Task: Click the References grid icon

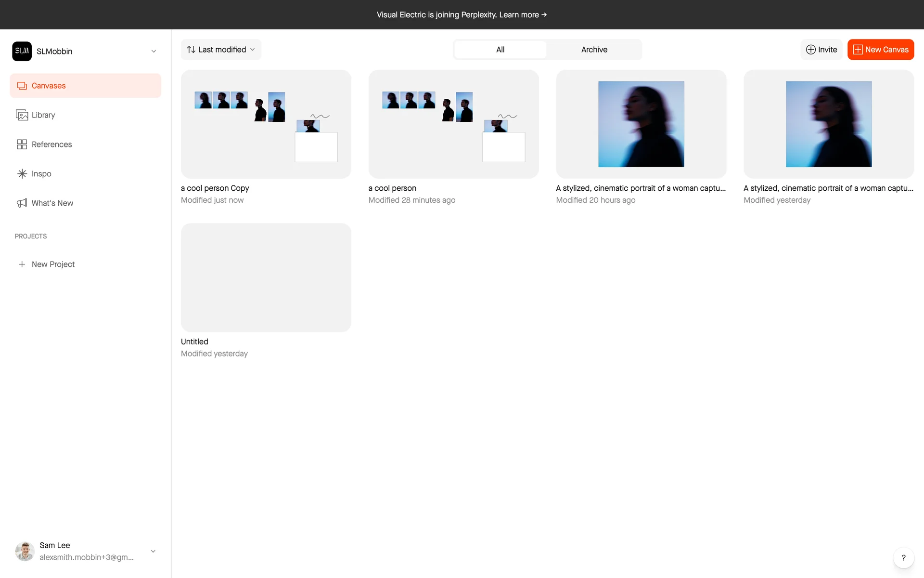Action: (x=22, y=144)
